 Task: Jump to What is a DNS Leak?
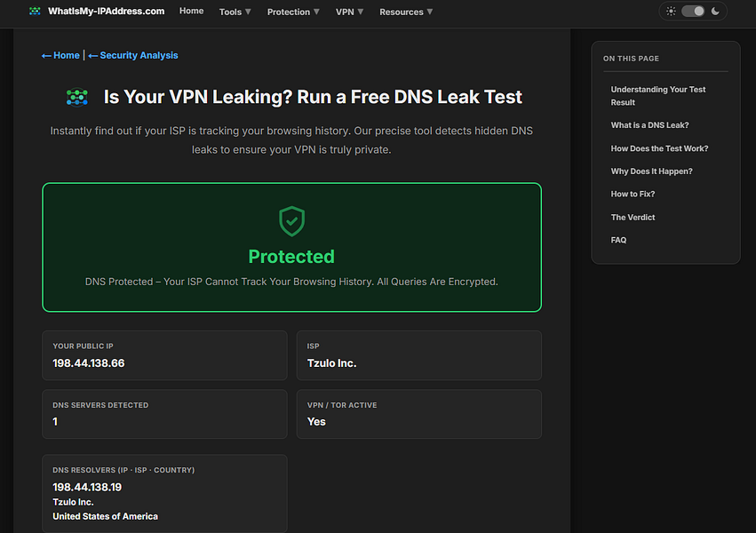click(x=650, y=125)
